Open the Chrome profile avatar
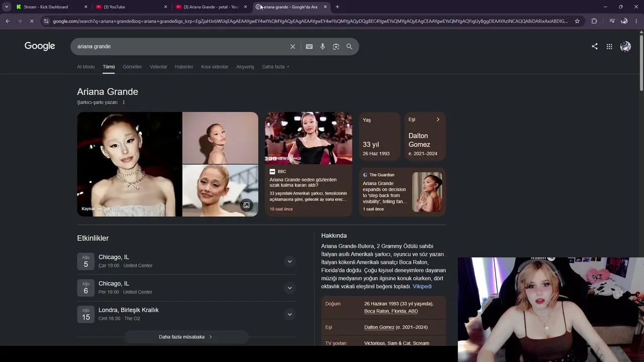This screenshot has height=362, width=644. click(624, 21)
